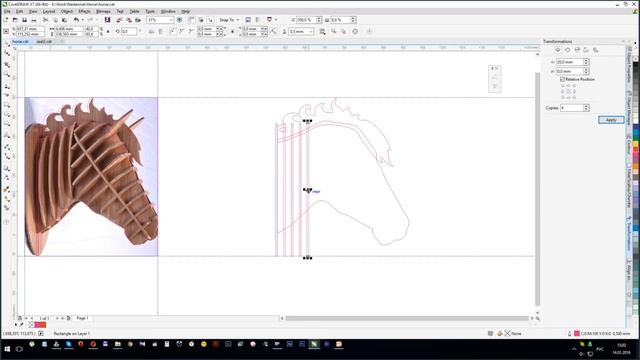Click the Copies input field
Image resolution: width=640 pixels, height=360 pixels.
tap(572, 108)
